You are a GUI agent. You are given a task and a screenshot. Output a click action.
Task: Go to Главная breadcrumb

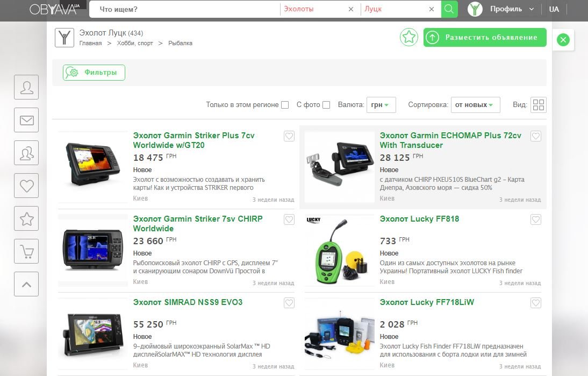click(x=90, y=43)
